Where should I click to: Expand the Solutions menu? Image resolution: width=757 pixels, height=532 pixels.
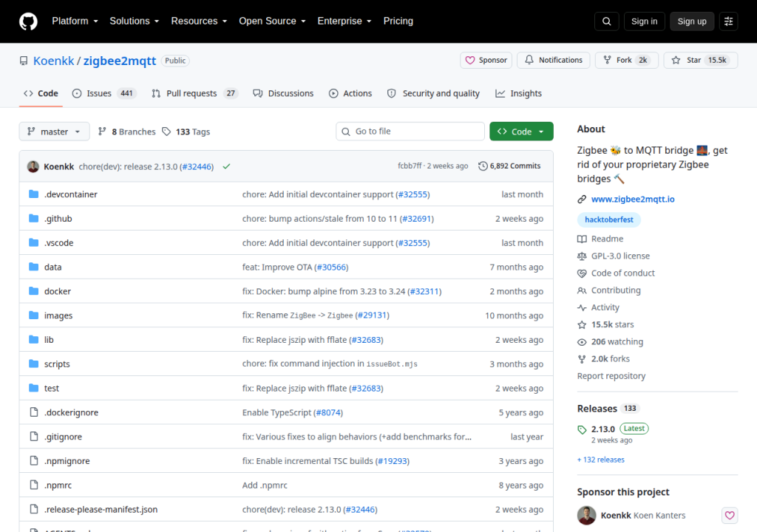pos(135,21)
